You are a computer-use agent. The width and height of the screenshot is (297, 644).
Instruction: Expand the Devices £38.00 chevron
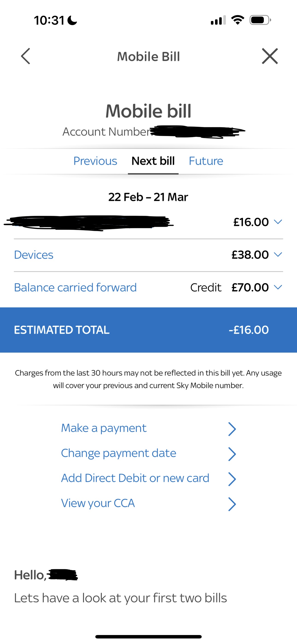coord(278,255)
